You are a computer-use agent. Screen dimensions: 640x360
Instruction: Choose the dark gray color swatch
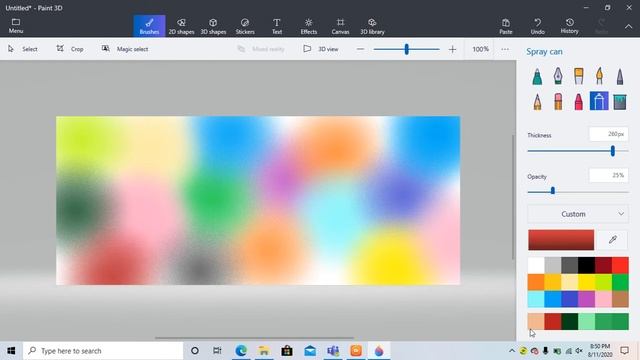pos(570,265)
